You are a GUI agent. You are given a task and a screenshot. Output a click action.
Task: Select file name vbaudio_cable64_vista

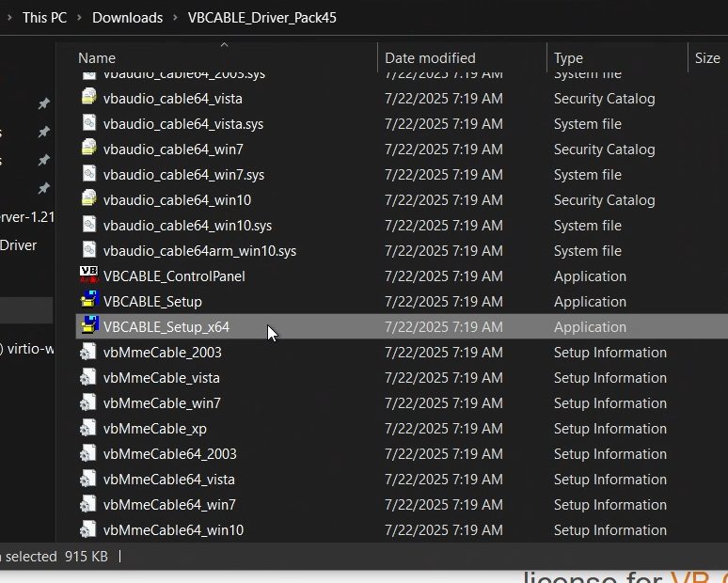pos(173,99)
